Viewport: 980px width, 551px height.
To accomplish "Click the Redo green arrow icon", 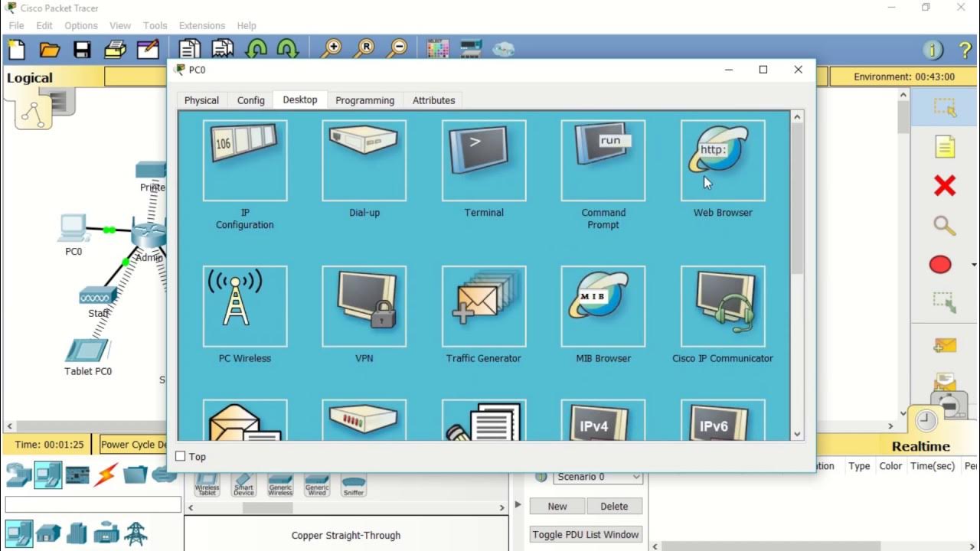I will pos(287,50).
